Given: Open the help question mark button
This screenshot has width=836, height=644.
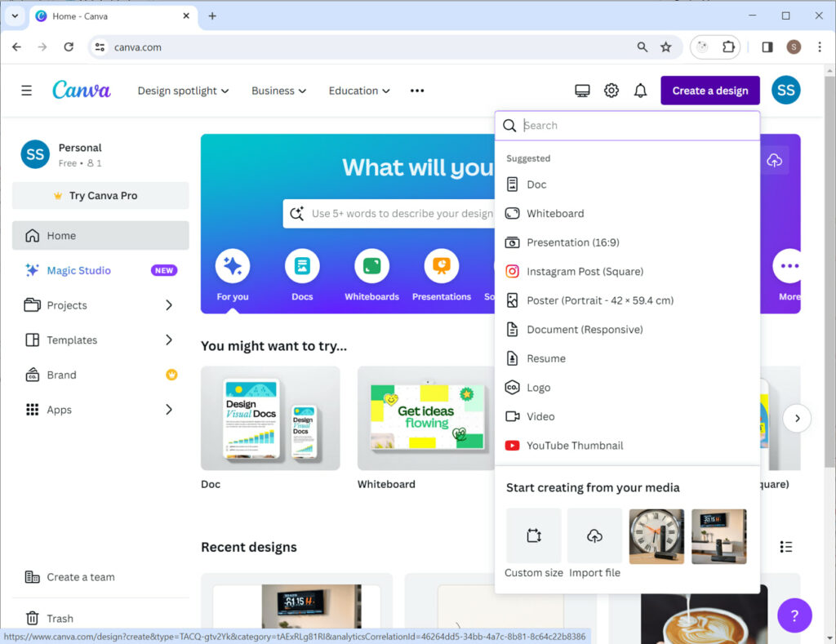Looking at the screenshot, I should click(x=794, y=615).
